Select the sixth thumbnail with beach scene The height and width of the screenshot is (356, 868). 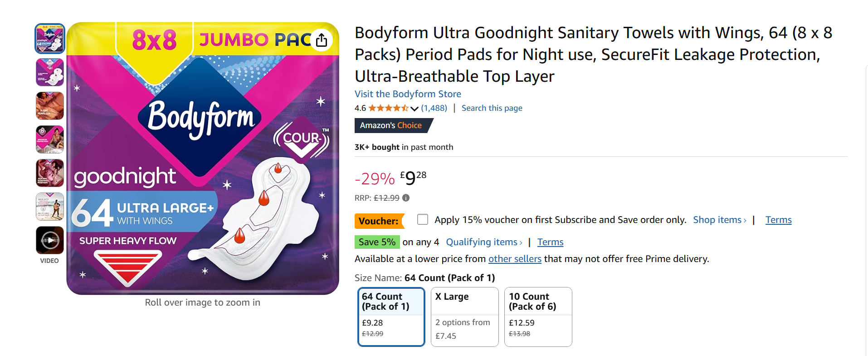[x=50, y=207]
